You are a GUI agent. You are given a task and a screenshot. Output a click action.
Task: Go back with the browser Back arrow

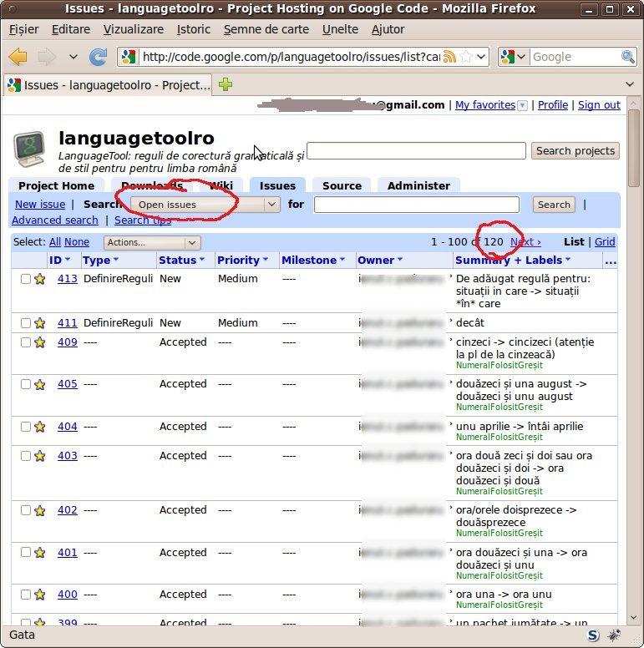pos(18,57)
